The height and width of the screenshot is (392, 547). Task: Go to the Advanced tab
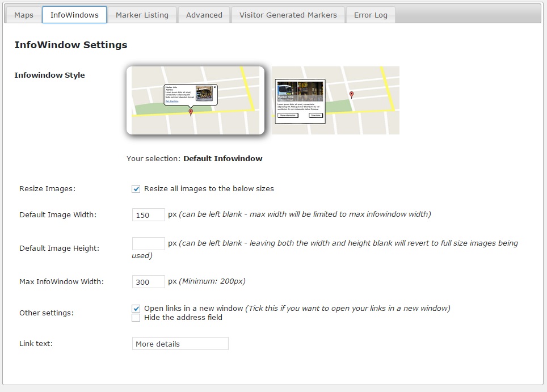point(204,15)
